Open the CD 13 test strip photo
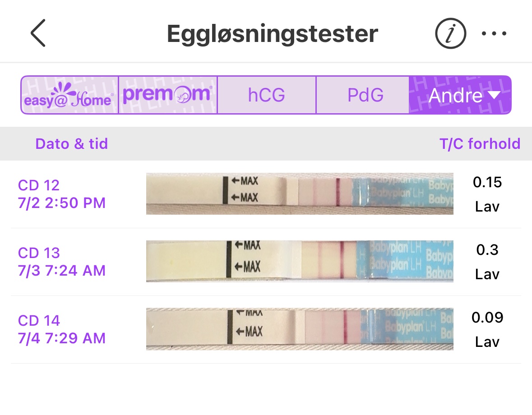The height and width of the screenshot is (415, 532). pyautogui.click(x=300, y=262)
